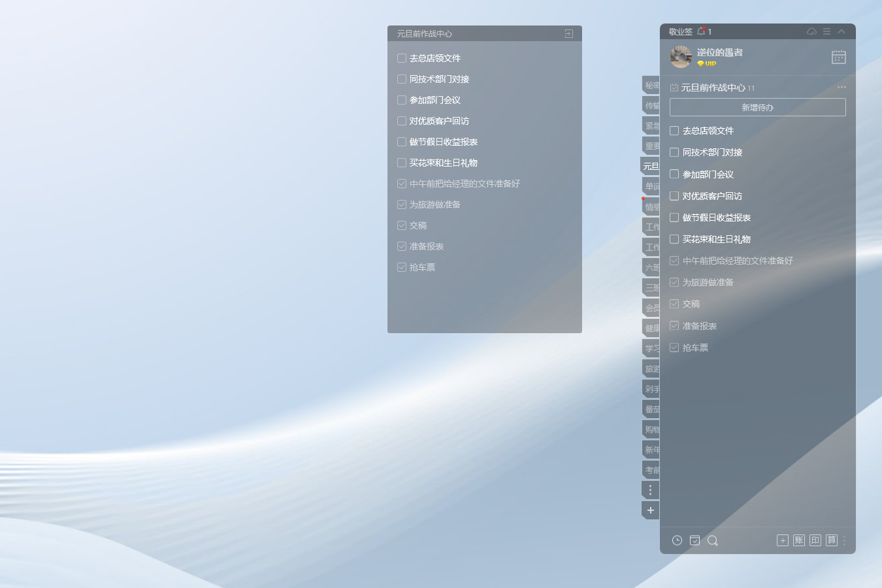
Task: Open the calendar icon beside the username
Action: point(838,57)
